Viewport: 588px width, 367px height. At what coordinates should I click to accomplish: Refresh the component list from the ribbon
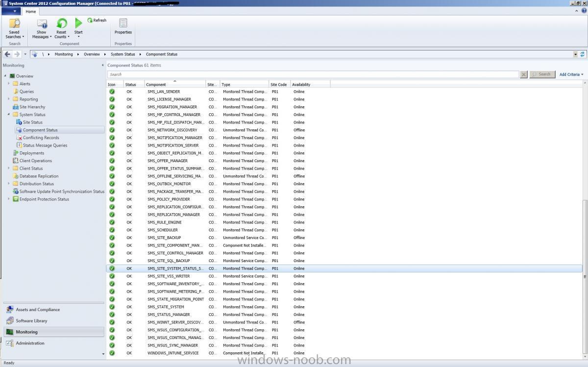pos(97,20)
